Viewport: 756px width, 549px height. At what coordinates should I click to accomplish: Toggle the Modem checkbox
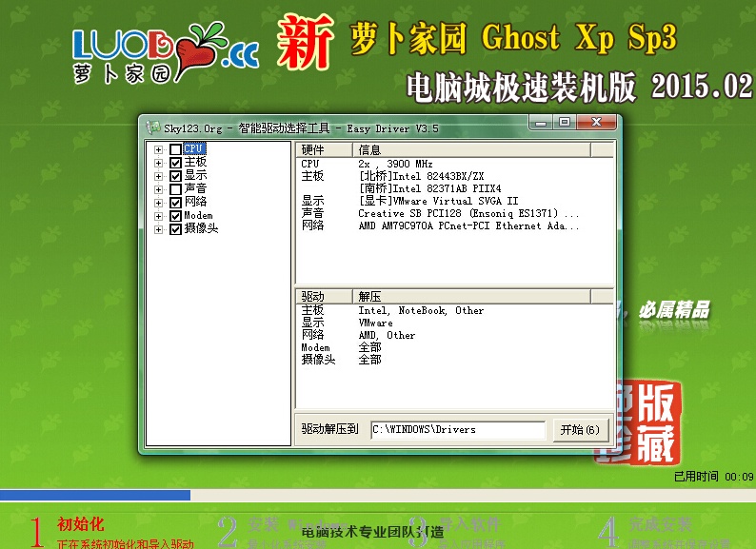point(175,216)
